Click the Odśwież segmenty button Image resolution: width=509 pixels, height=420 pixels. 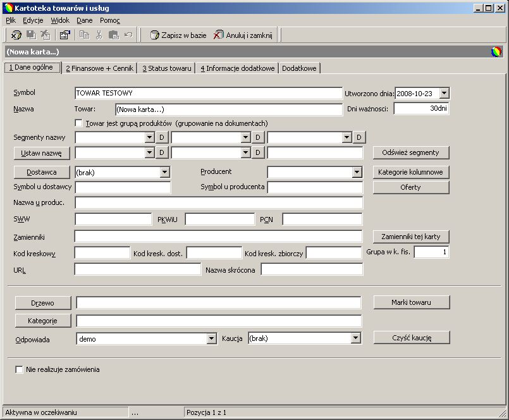tap(410, 152)
